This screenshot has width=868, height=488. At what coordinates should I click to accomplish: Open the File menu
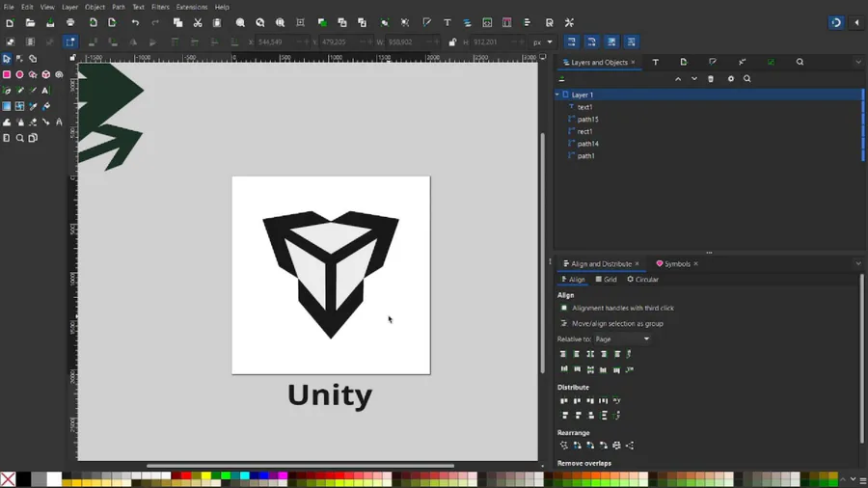click(x=9, y=7)
